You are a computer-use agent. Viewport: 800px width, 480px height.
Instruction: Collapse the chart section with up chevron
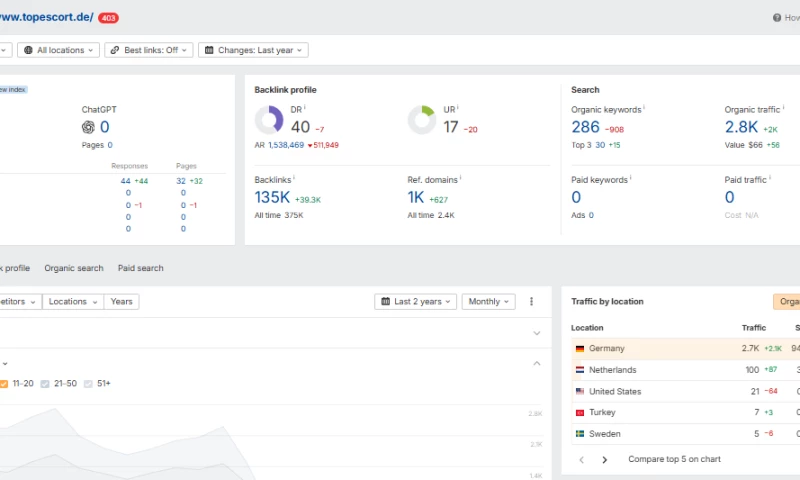tap(537, 364)
